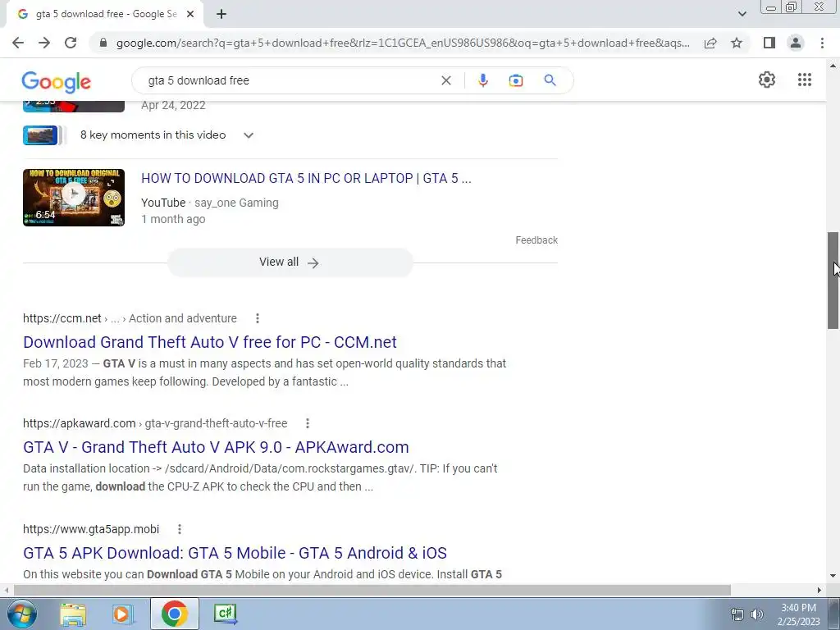Open GTA V APK 9.0 APKAward.com result

point(216,447)
